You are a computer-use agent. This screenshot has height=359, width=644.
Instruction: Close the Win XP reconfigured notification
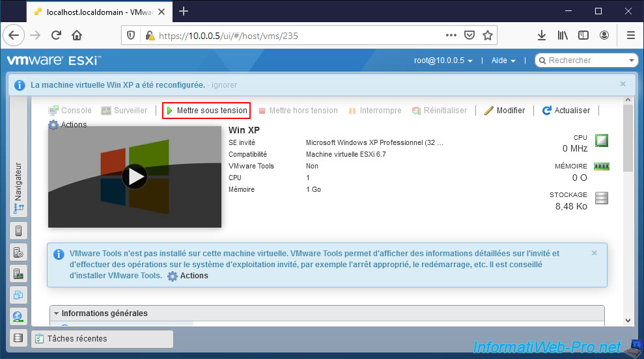point(623,84)
